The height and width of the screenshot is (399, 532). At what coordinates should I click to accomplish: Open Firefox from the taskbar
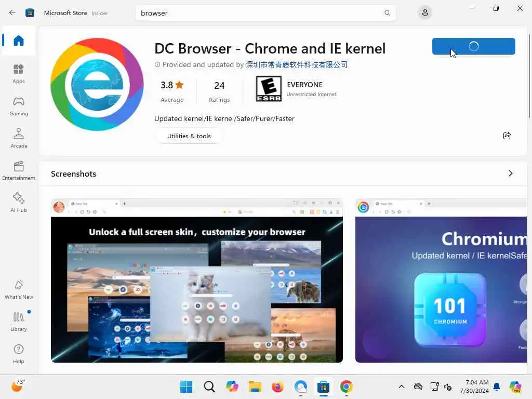(277, 387)
